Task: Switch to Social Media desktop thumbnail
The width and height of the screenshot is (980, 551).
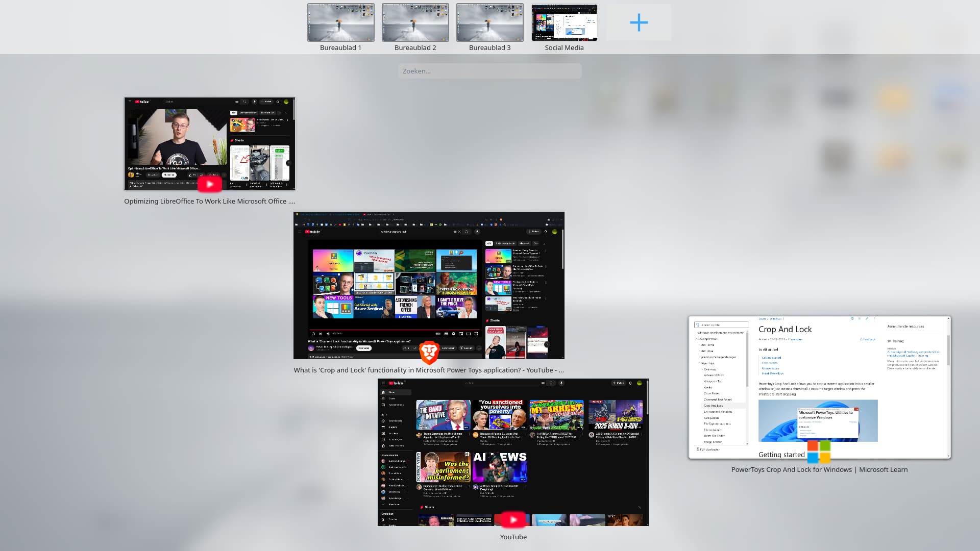Action: (x=564, y=22)
